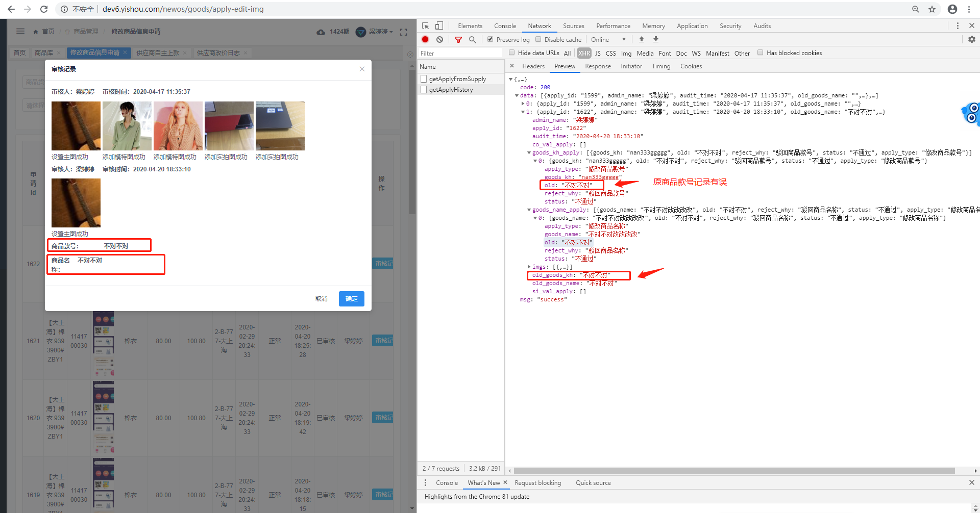This screenshot has width=980, height=513.
Task: Export HAR file download icon
Action: click(656, 39)
